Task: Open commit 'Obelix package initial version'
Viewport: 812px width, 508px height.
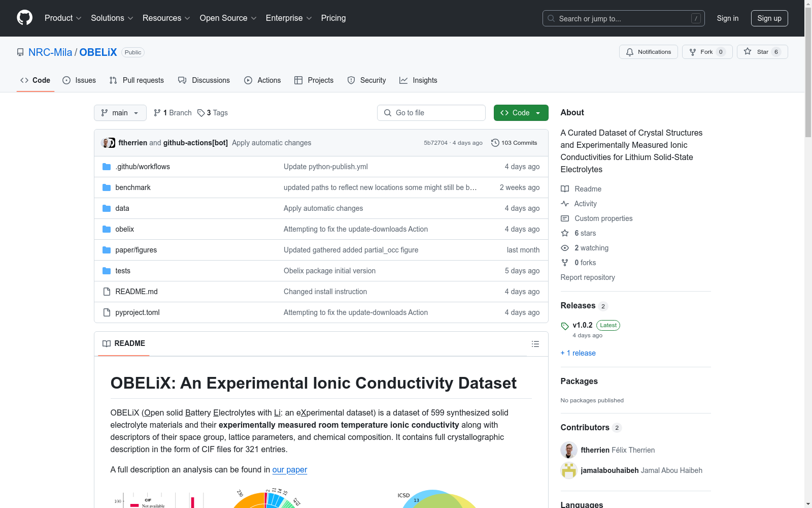Action: click(x=329, y=271)
